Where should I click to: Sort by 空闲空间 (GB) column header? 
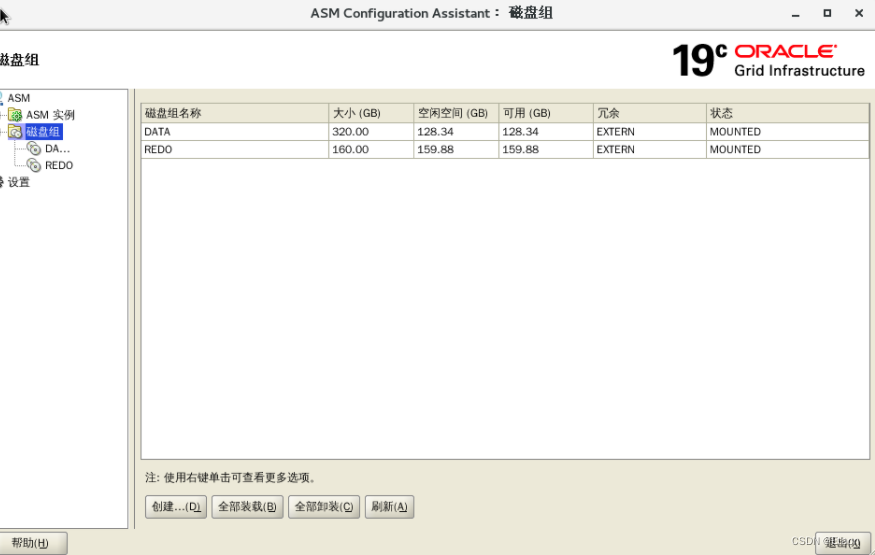456,113
